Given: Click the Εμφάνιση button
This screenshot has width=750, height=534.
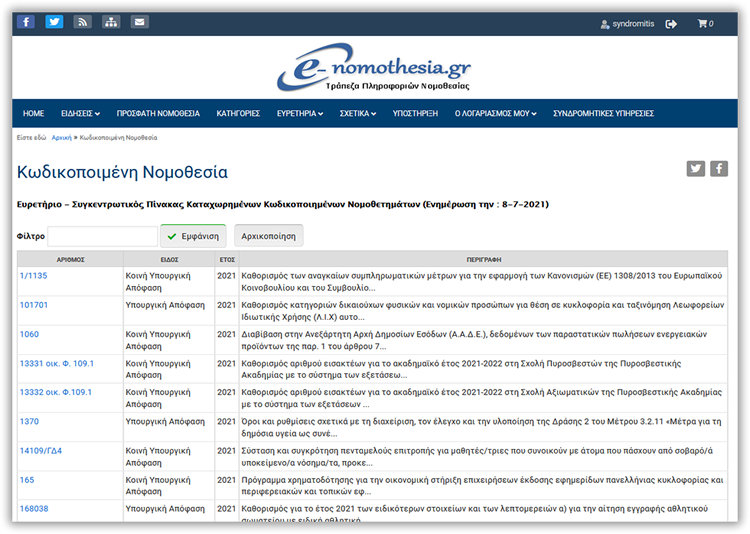Looking at the screenshot, I should [x=193, y=236].
